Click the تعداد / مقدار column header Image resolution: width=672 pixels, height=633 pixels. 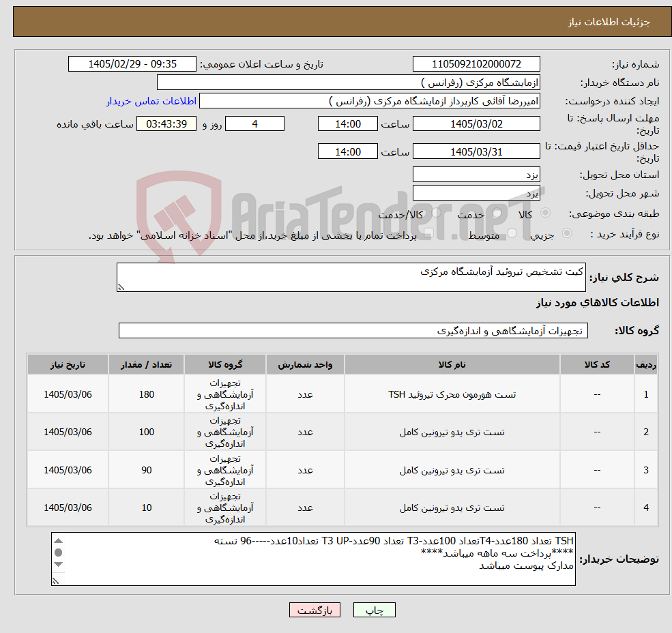[146, 364]
